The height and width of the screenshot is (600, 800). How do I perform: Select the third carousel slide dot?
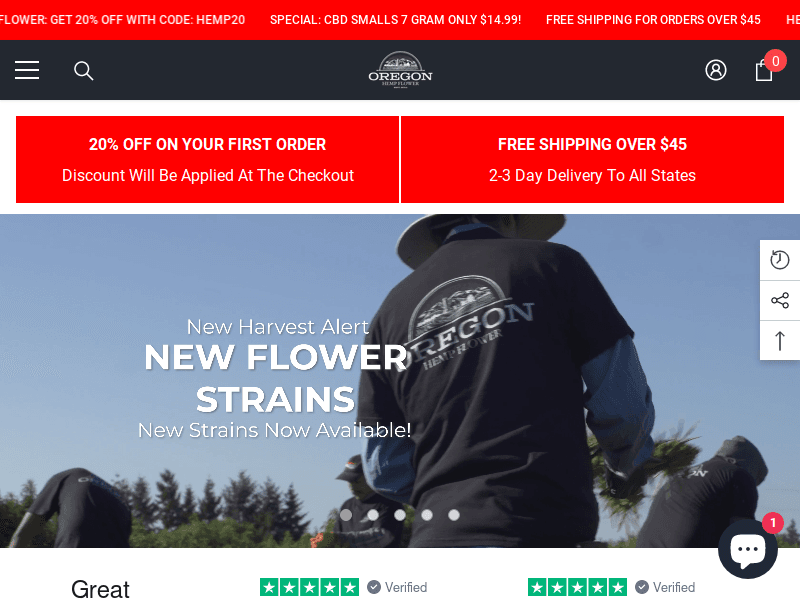[400, 515]
